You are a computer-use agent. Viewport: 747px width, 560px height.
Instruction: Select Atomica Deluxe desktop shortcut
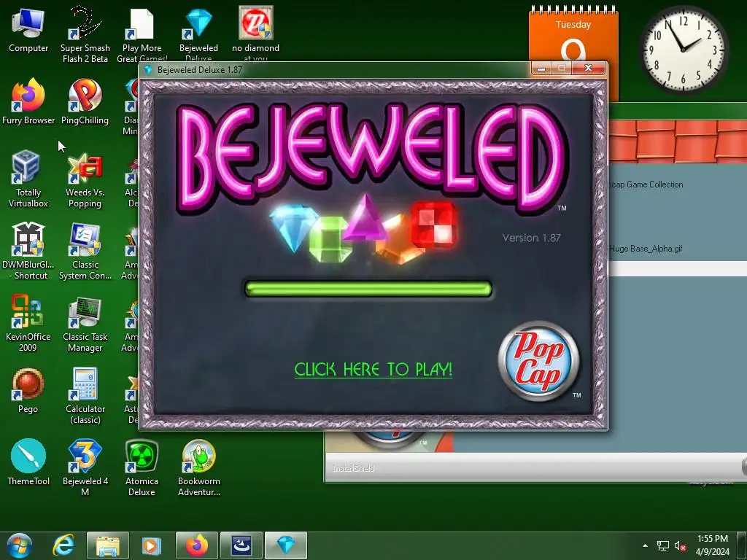tap(142, 467)
